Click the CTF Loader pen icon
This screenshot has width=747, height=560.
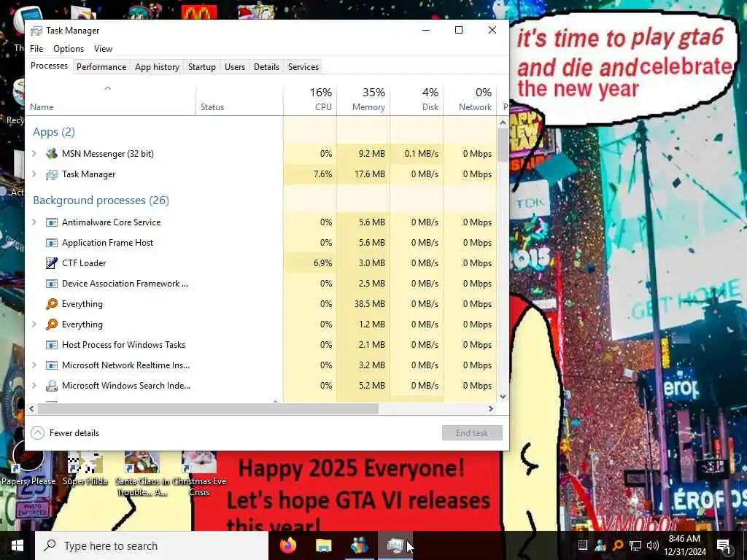pos(52,262)
